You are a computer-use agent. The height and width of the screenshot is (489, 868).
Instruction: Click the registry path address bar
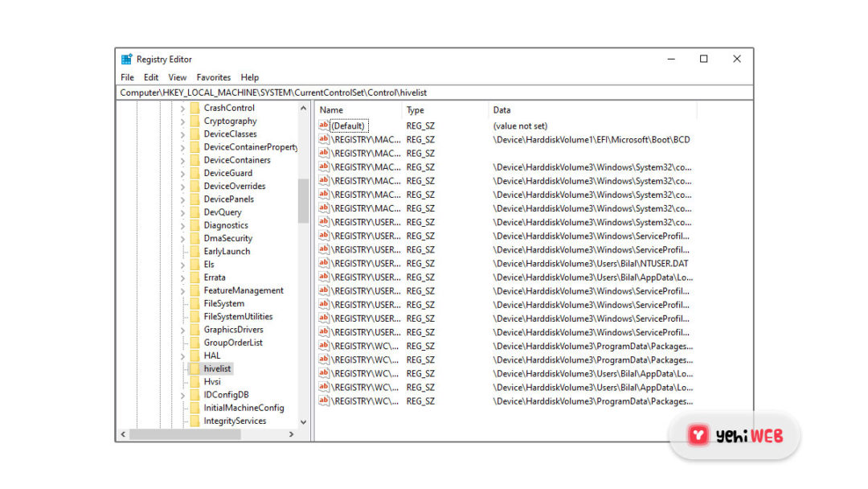tap(321, 92)
